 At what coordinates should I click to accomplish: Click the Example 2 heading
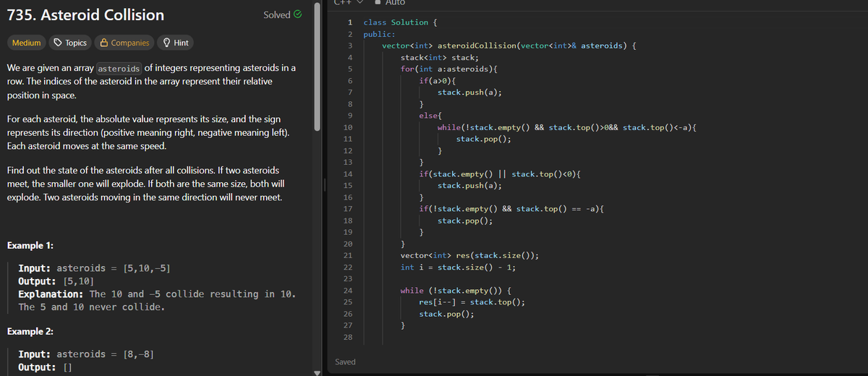[x=29, y=331]
